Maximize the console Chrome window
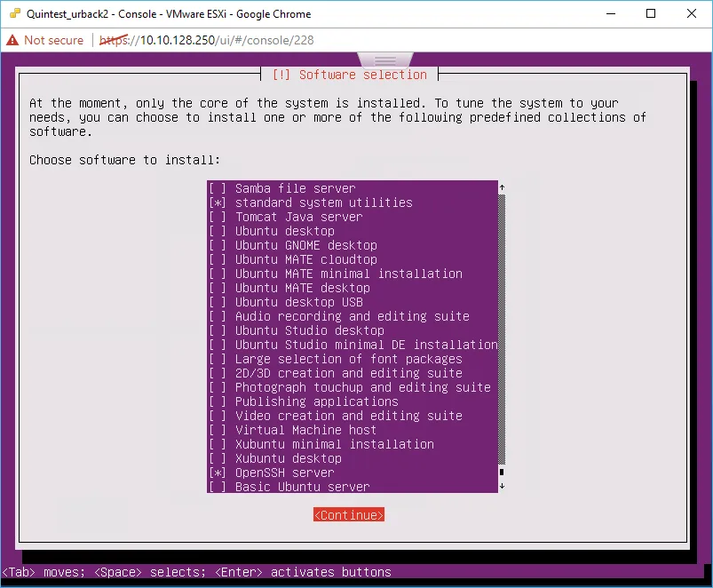Viewport: 713px width, 588px height. (651, 13)
